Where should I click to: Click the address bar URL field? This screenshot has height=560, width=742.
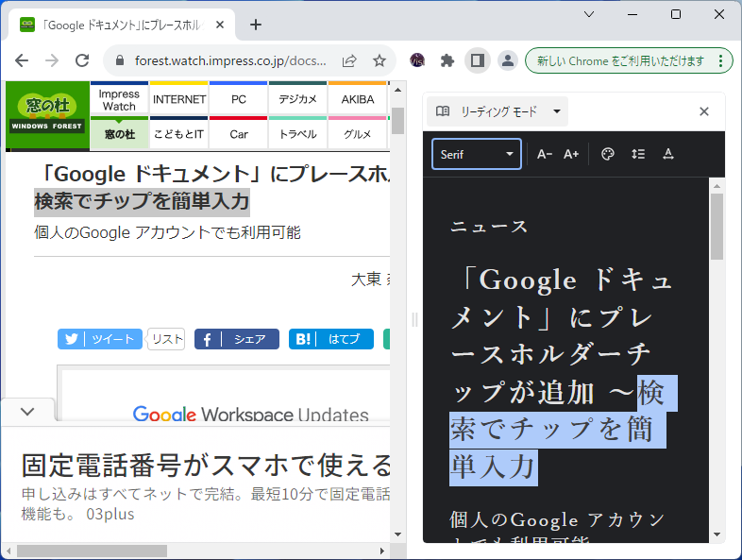(x=230, y=60)
